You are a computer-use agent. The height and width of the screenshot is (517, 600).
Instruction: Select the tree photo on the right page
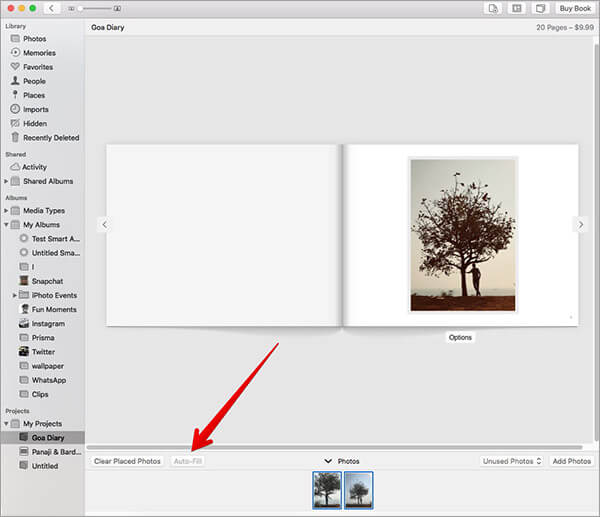pyautogui.click(x=463, y=235)
